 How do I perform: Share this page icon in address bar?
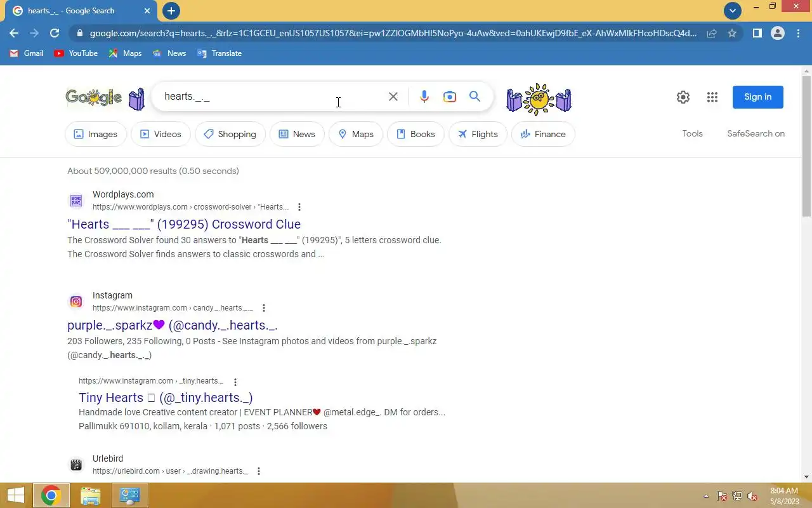tap(712, 33)
